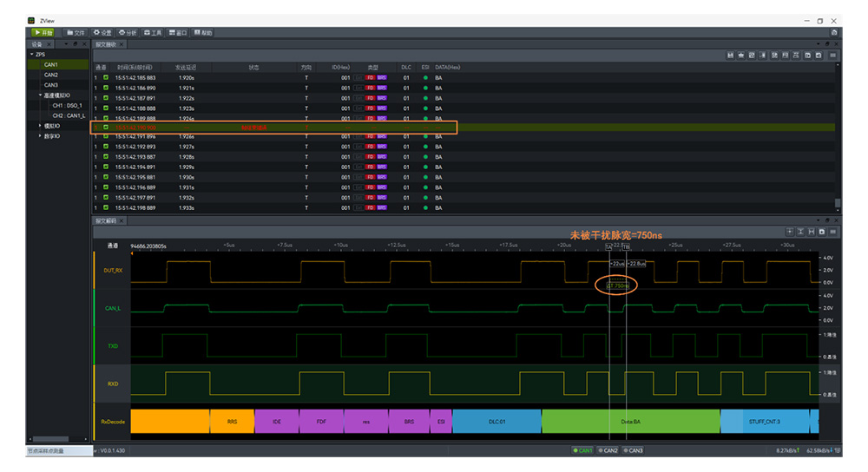The width and height of the screenshot is (868, 472).
Task: Collapse the 高速模拟IO tree node
Action: pyautogui.click(x=40, y=95)
